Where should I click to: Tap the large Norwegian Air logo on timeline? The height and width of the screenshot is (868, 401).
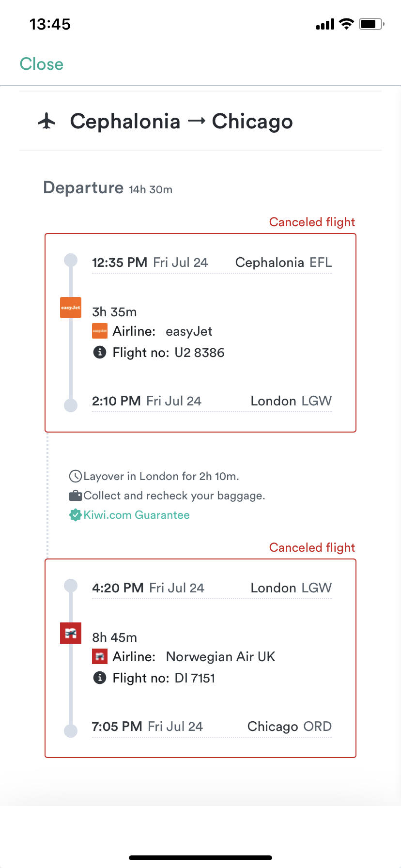pos(71,633)
